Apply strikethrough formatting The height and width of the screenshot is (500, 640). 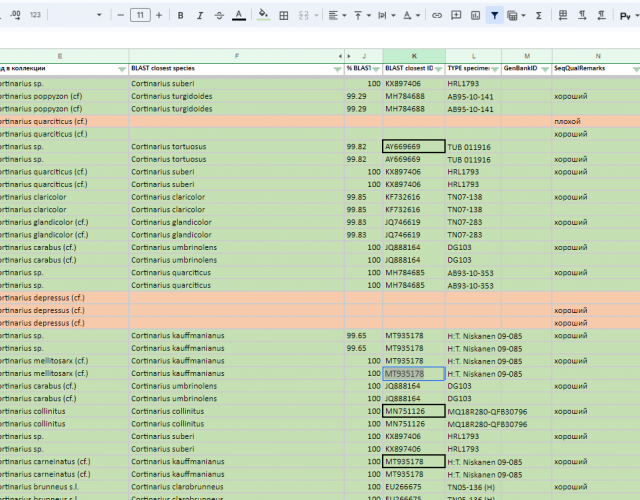pos(219,16)
